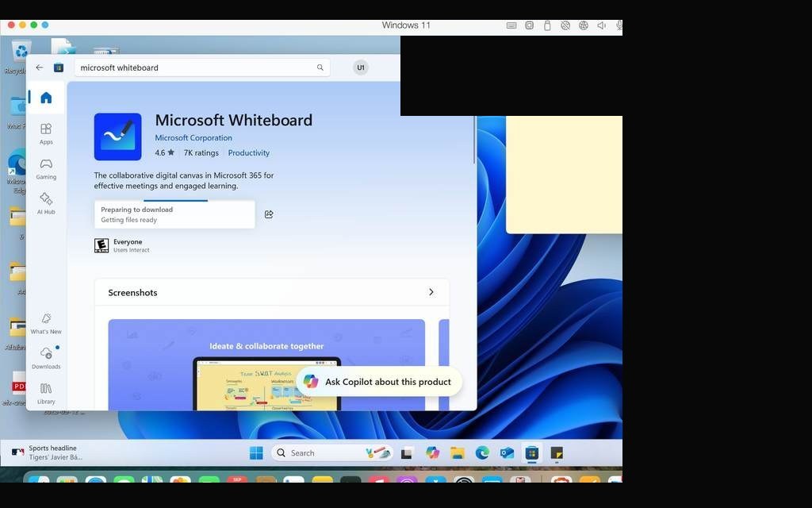The image size is (812, 508).
Task: Click the keyboard icon in Windows 11 titlebar
Action: click(511, 25)
